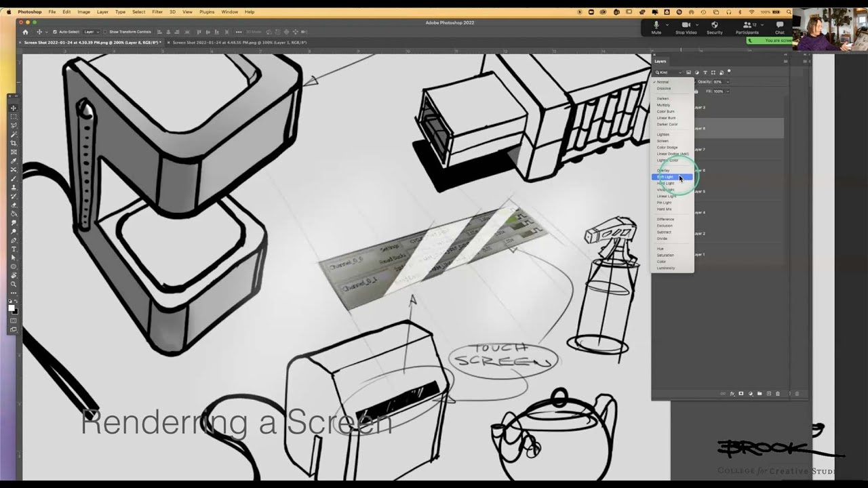Click the options bar three-dots more icon

click(238, 32)
